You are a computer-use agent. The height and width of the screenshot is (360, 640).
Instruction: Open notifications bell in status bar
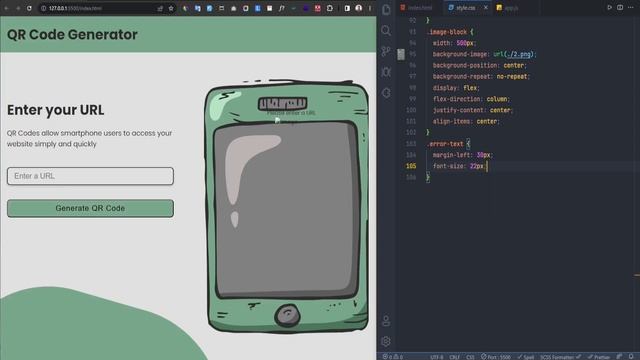tap(631, 357)
